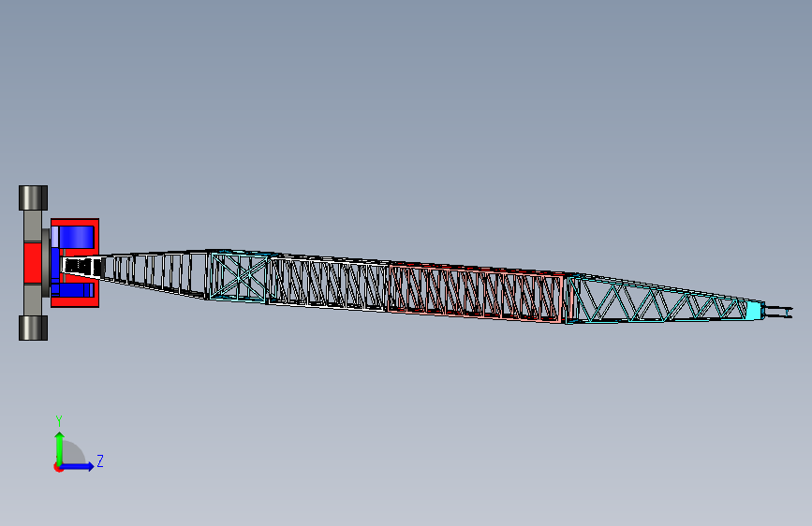The image size is (812, 526).
Task: Select the pink boom truss section
Action: pos(477,293)
